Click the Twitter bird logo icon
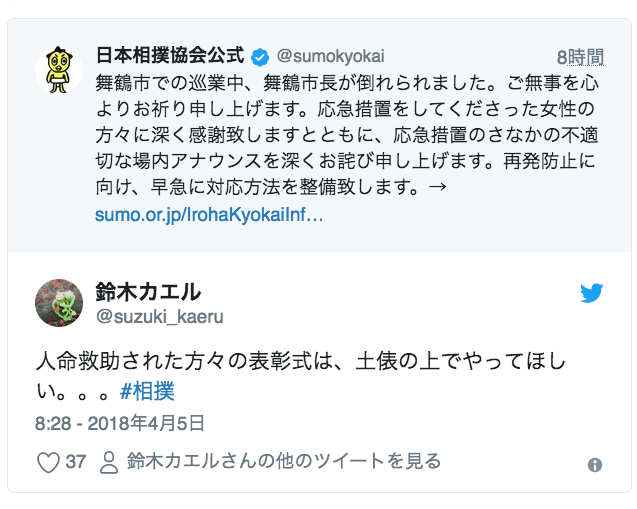 592,293
